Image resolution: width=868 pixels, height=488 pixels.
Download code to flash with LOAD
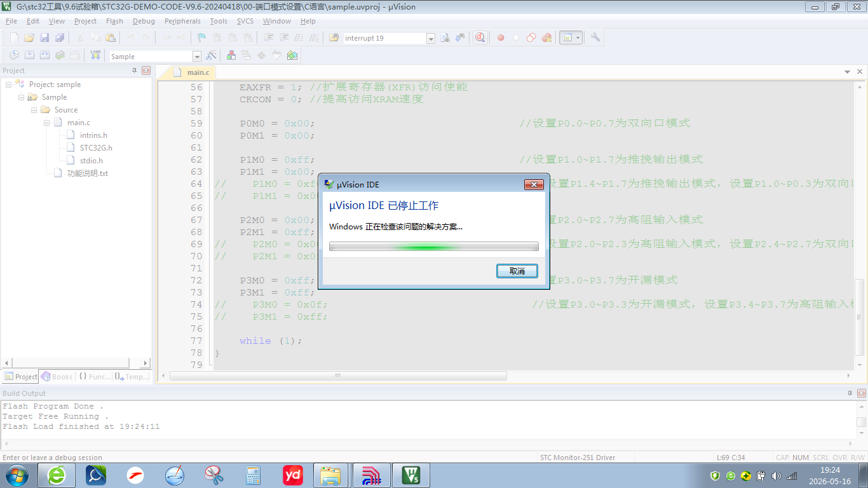[x=95, y=55]
